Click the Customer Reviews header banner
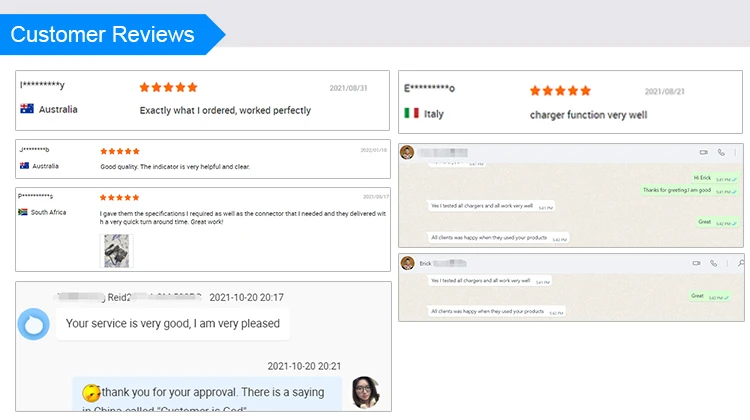 point(112,34)
